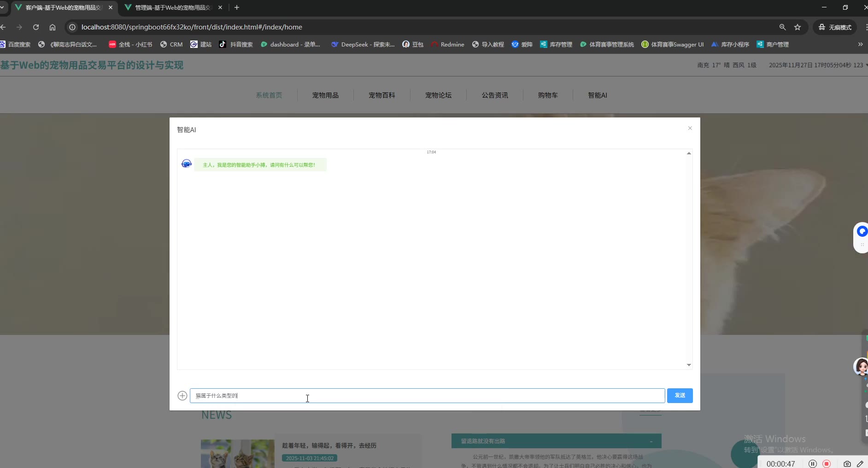Open the zoom magnifier in address bar
Image resolution: width=868 pixels, height=468 pixels.
coord(782,27)
